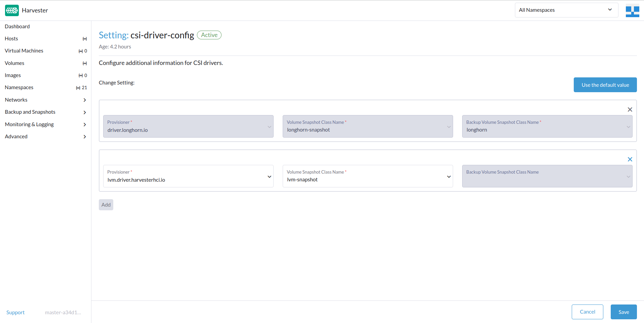Open the user avatar menu

(x=632, y=10)
